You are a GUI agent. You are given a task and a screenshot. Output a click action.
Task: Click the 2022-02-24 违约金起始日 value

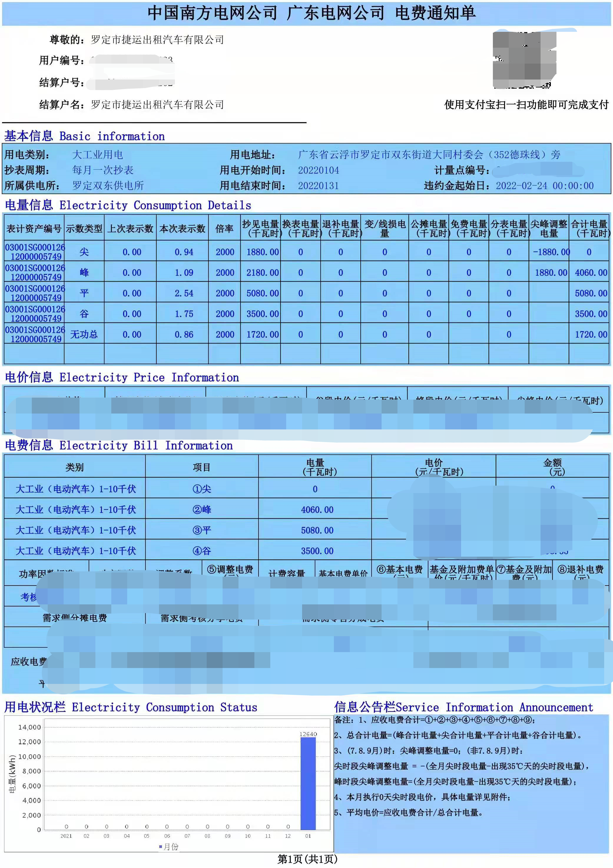tap(545, 186)
